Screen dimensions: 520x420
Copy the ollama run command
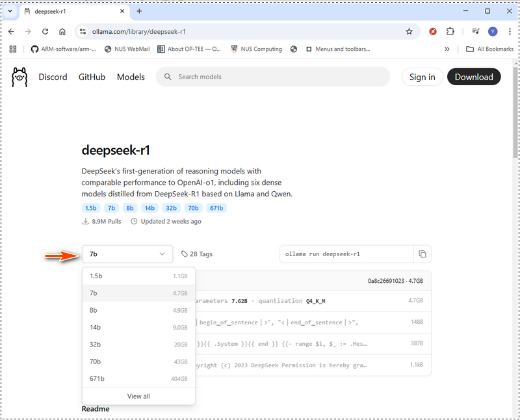coord(422,254)
